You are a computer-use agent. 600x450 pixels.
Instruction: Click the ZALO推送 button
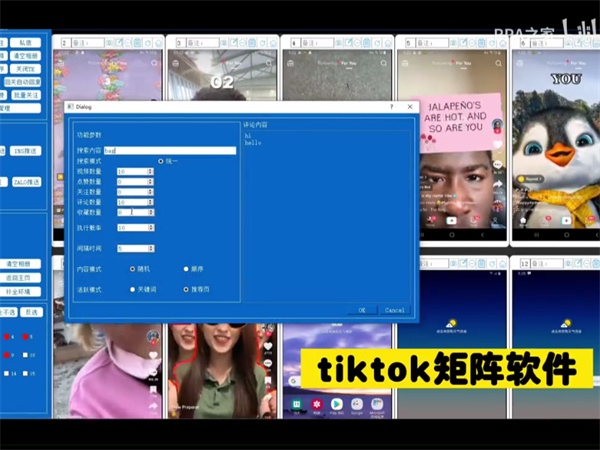coord(26,182)
